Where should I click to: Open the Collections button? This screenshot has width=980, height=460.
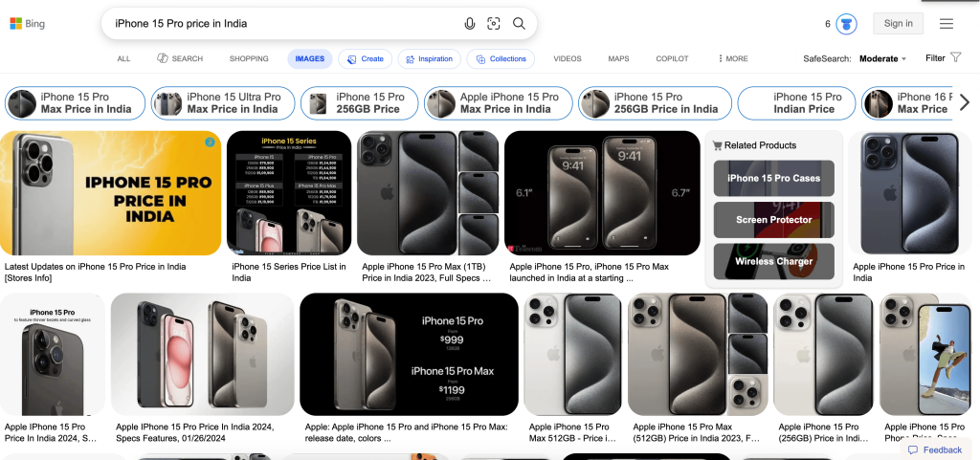(501, 58)
